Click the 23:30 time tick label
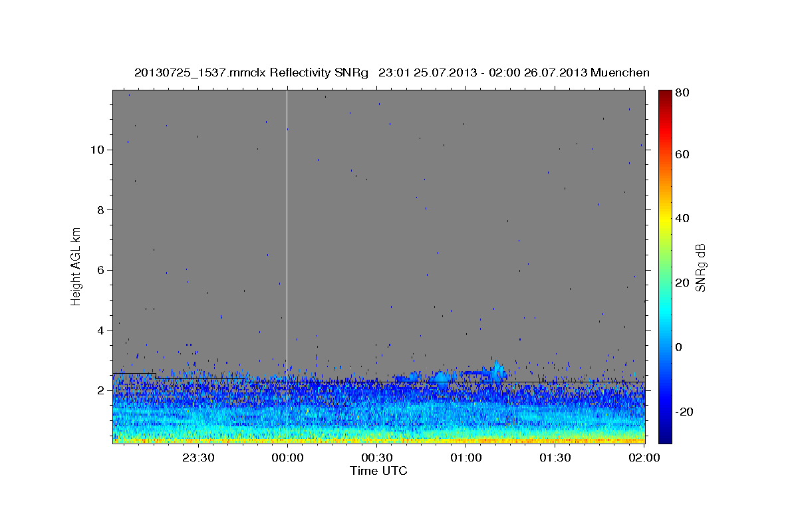The height and width of the screenshot is (532, 798). point(198,458)
